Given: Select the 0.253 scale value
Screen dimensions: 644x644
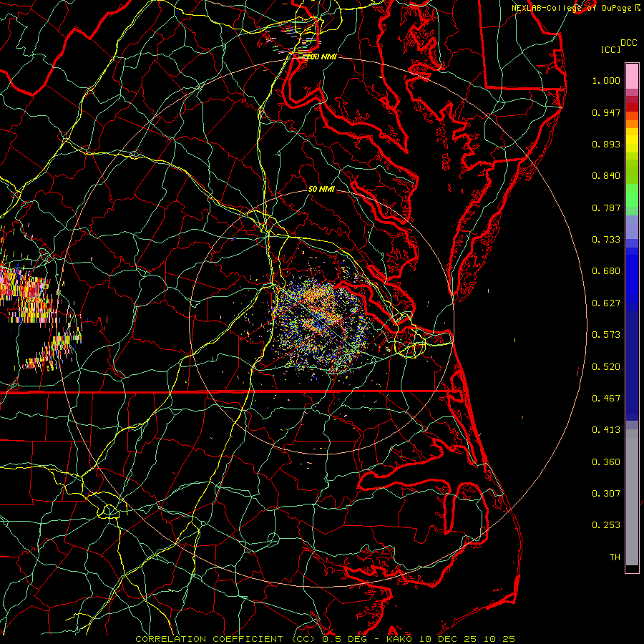Looking at the screenshot, I should [x=606, y=525].
